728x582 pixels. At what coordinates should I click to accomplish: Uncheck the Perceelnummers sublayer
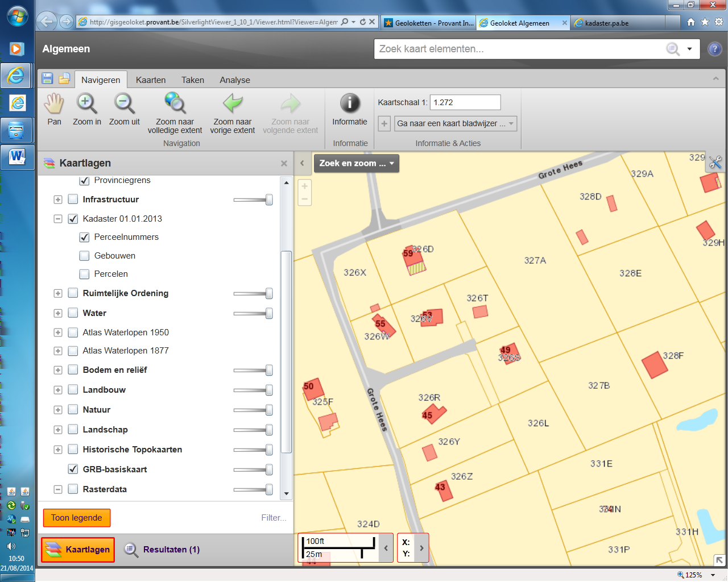click(85, 237)
